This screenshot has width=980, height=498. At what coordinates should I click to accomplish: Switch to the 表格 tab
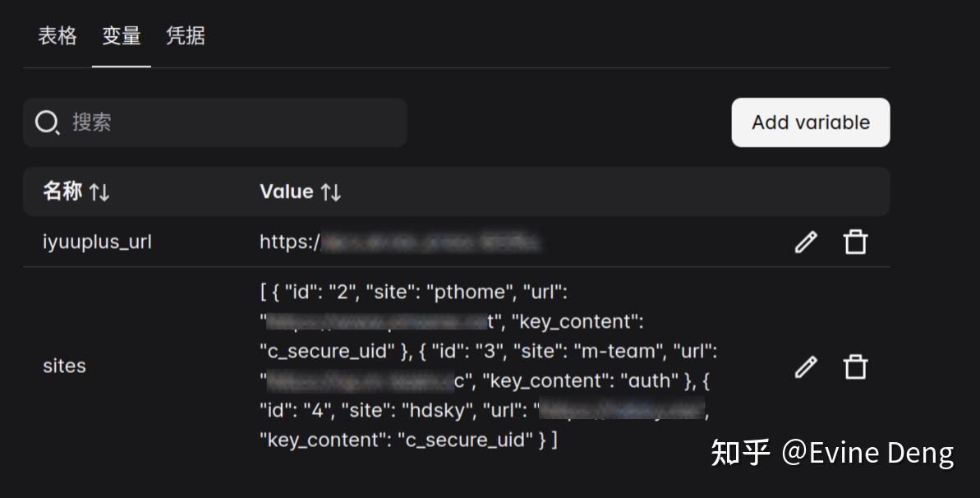tap(58, 36)
